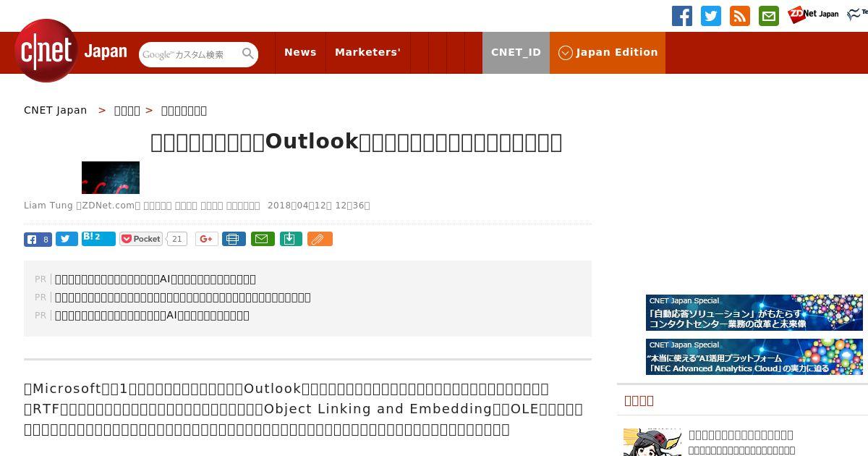The height and width of the screenshot is (456, 868).
Task: Go to CNET Japan breadcrumb
Action: [56, 110]
